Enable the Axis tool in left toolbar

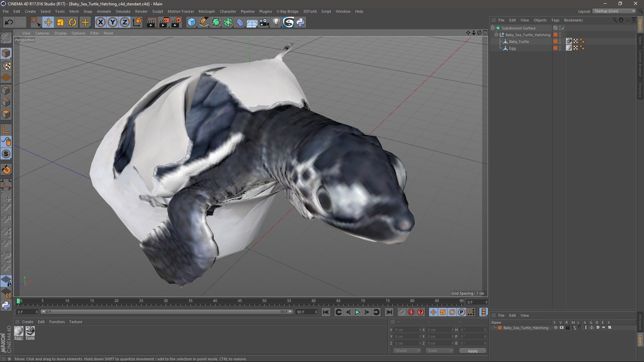6,130
